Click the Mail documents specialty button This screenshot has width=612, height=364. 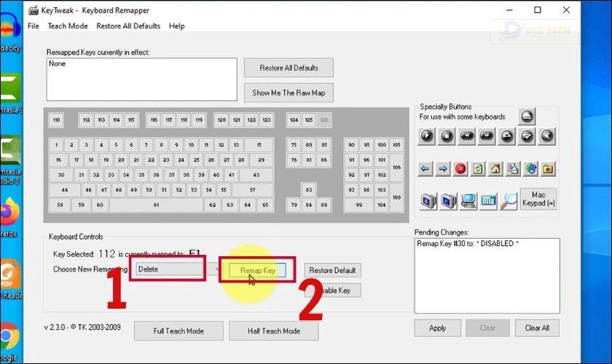(x=513, y=169)
